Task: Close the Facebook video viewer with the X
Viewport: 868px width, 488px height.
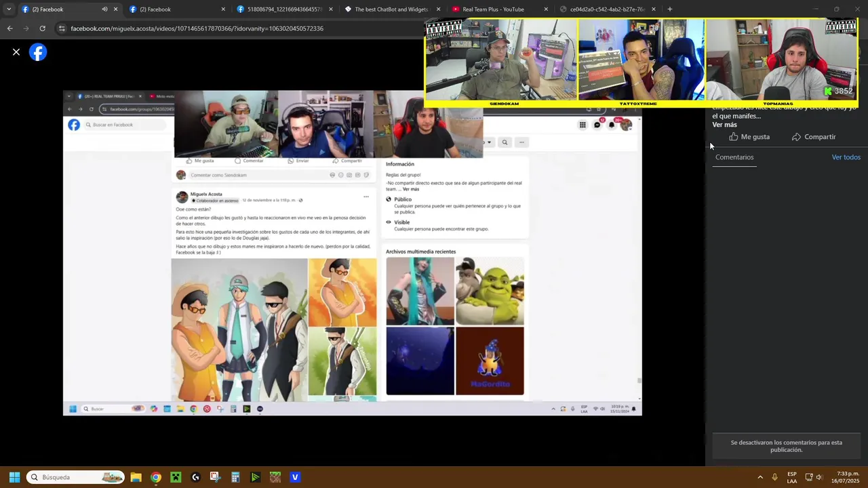Action: pyautogui.click(x=16, y=52)
